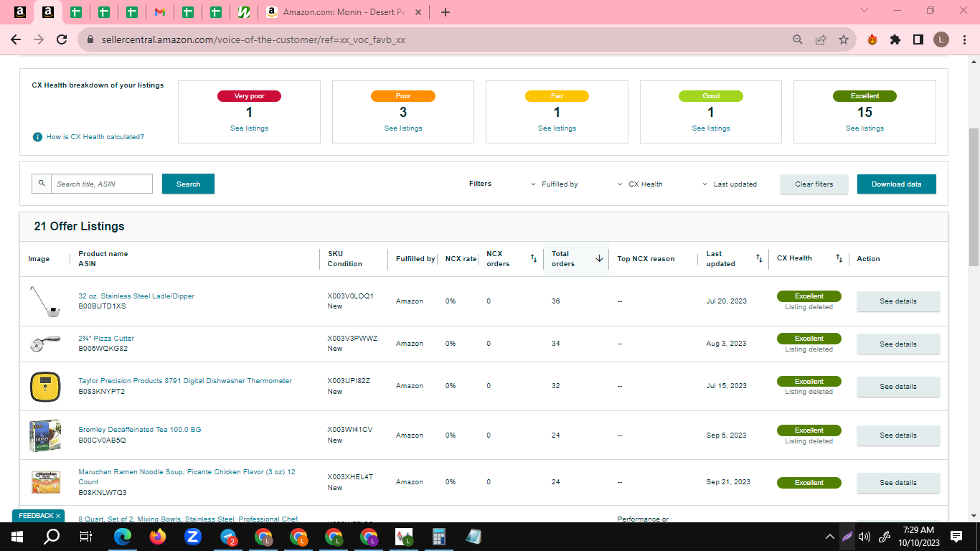Show hidden system tray icons

tap(830, 536)
